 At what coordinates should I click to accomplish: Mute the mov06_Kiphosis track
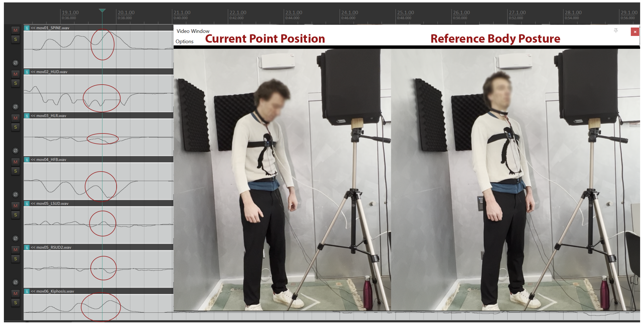click(x=16, y=294)
